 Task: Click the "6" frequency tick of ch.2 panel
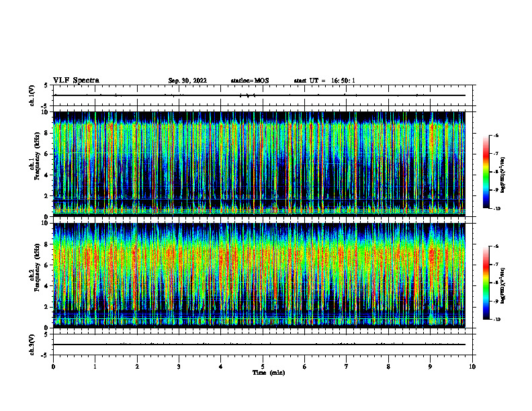(47, 265)
